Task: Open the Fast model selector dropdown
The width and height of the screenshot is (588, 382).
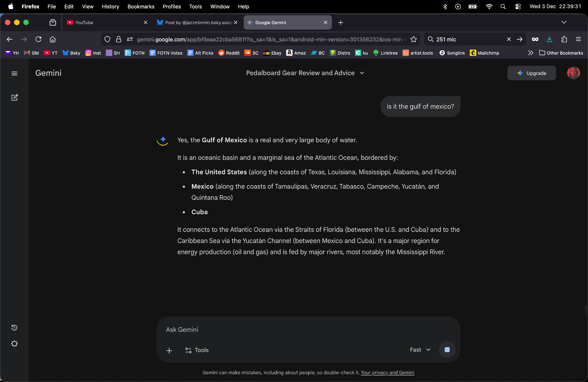Action: point(420,350)
